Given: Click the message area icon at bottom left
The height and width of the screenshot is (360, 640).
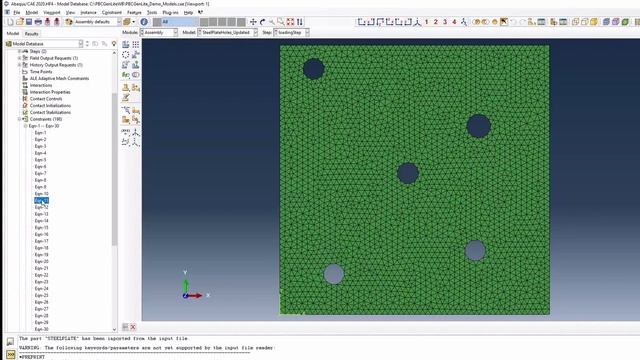Looking at the screenshot, I should tap(10, 341).
